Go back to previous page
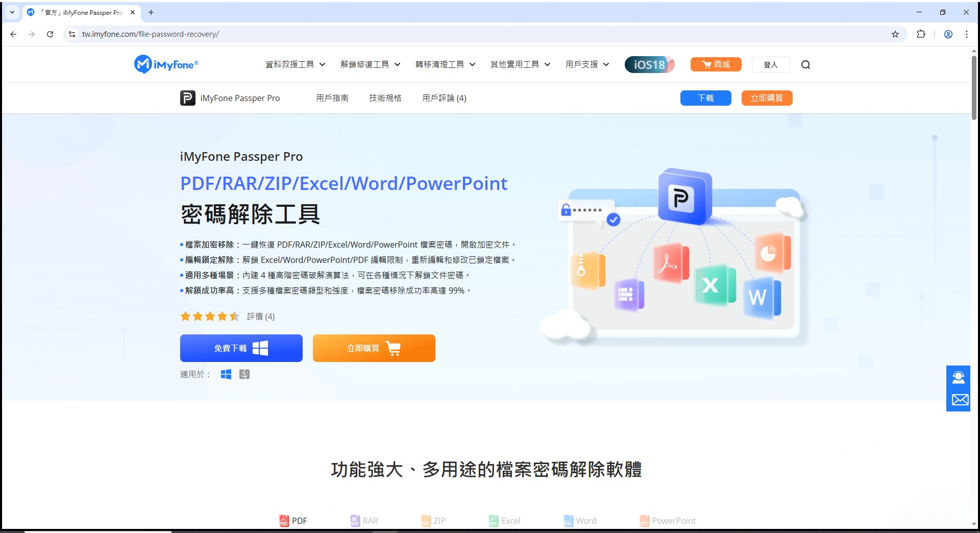This screenshot has width=980, height=533. click(x=13, y=34)
